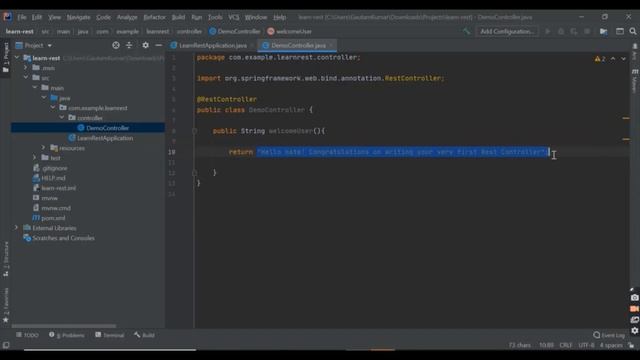
Task: Click learn-rest breadcrumb in navigation bar
Action: coord(20,31)
